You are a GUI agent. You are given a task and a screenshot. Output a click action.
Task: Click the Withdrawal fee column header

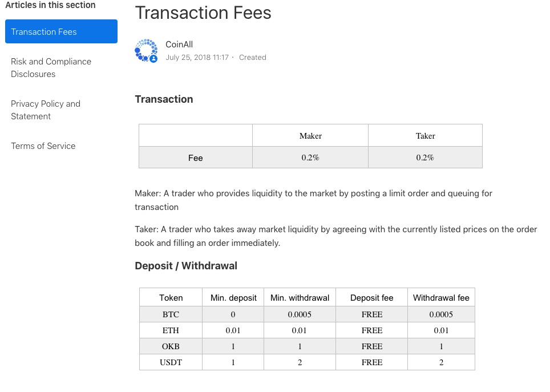point(441,298)
